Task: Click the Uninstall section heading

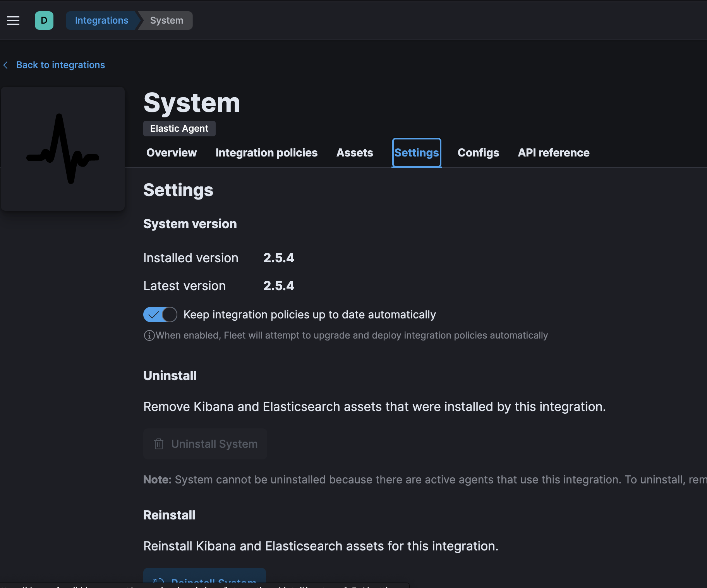Action: pyautogui.click(x=170, y=376)
